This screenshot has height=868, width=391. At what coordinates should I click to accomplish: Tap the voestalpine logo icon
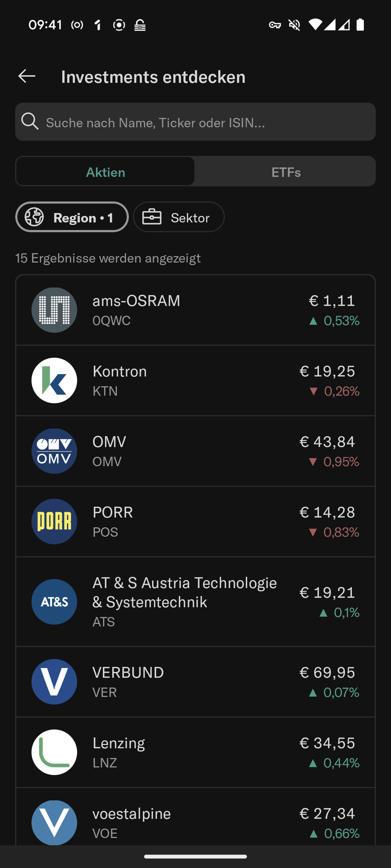coord(54,823)
